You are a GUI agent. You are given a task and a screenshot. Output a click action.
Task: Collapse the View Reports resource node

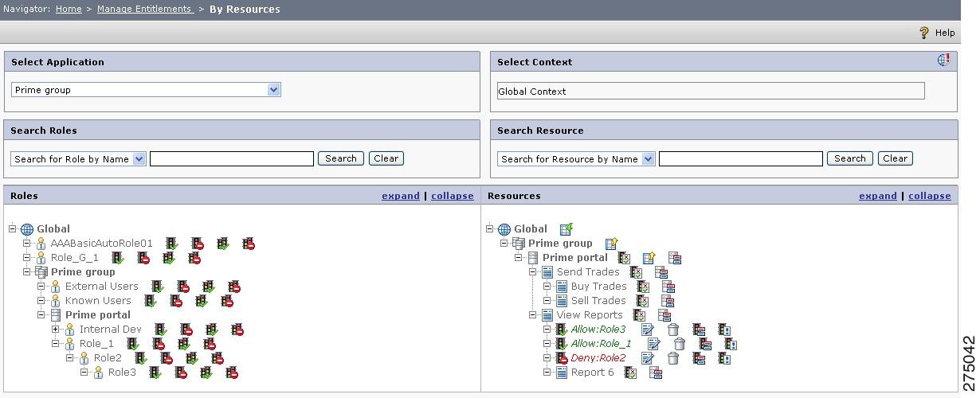[x=533, y=315]
